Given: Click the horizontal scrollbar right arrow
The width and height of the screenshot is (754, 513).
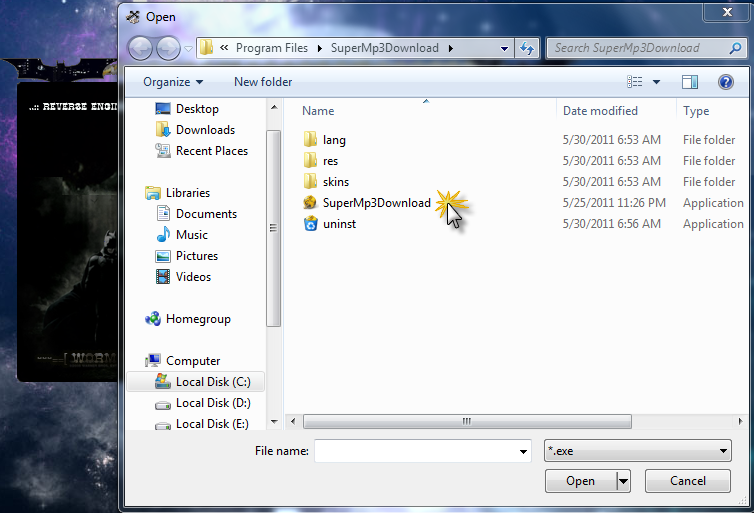Looking at the screenshot, I should (x=741, y=422).
